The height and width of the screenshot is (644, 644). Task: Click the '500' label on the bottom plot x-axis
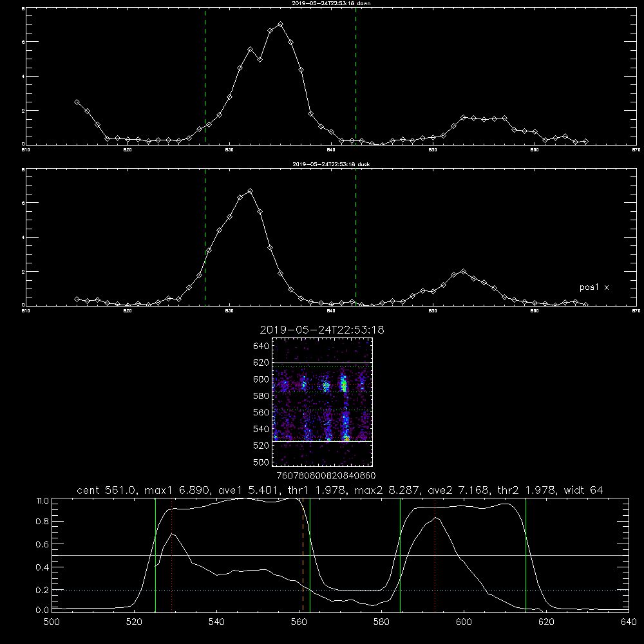click(x=52, y=622)
